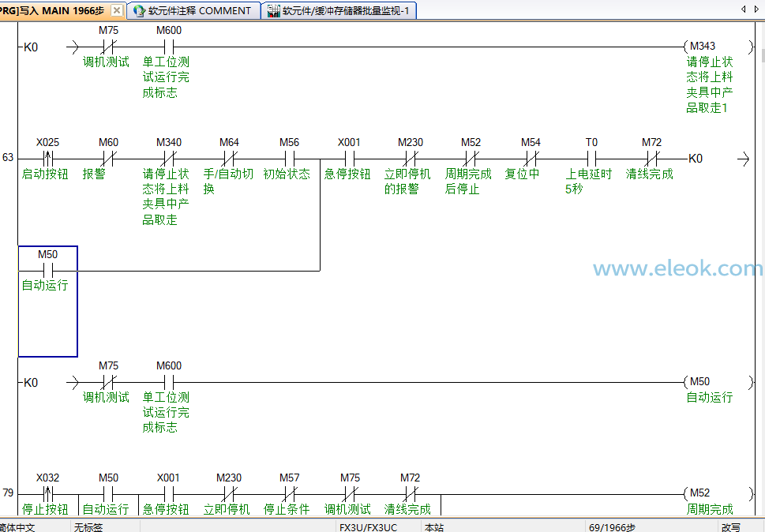Select the X032 停止按钮 rising-edge contact
This screenshot has width=765, height=532.
48,494
